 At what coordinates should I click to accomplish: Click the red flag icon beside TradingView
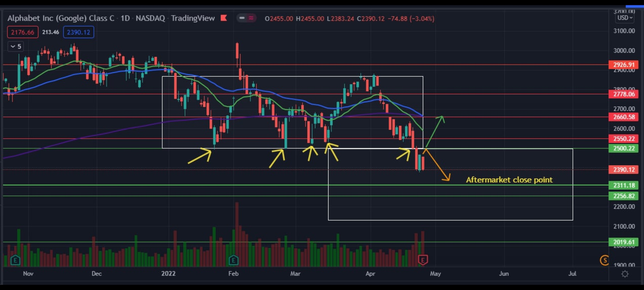click(224, 18)
